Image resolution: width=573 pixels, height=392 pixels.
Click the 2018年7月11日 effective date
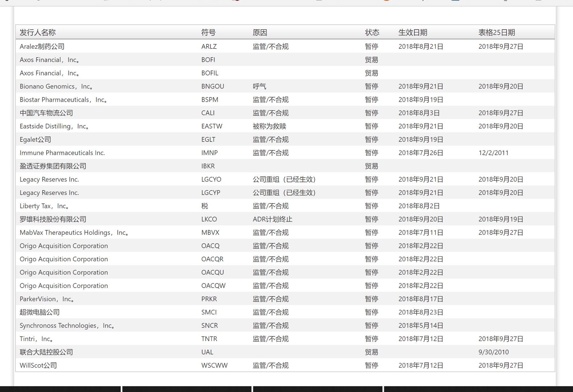[x=421, y=233]
